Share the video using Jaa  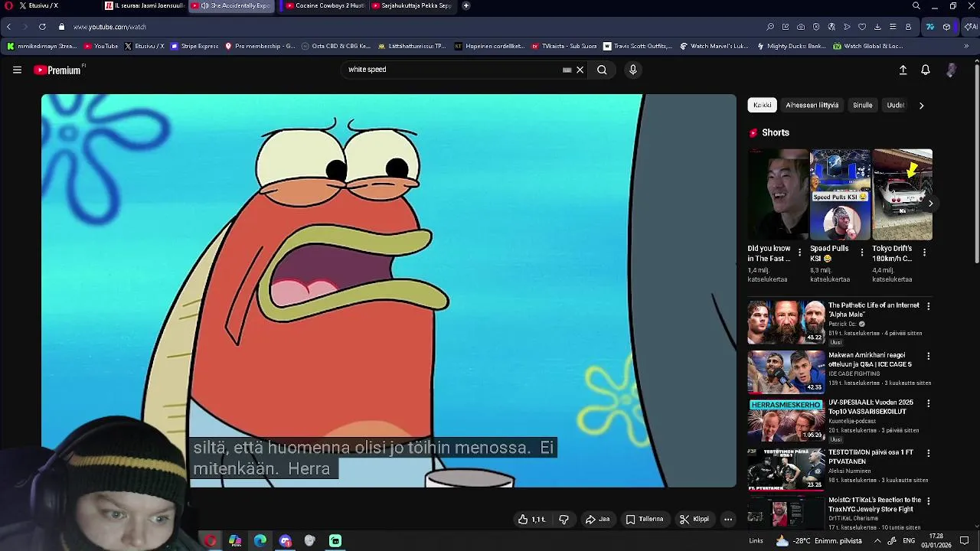click(x=597, y=519)
